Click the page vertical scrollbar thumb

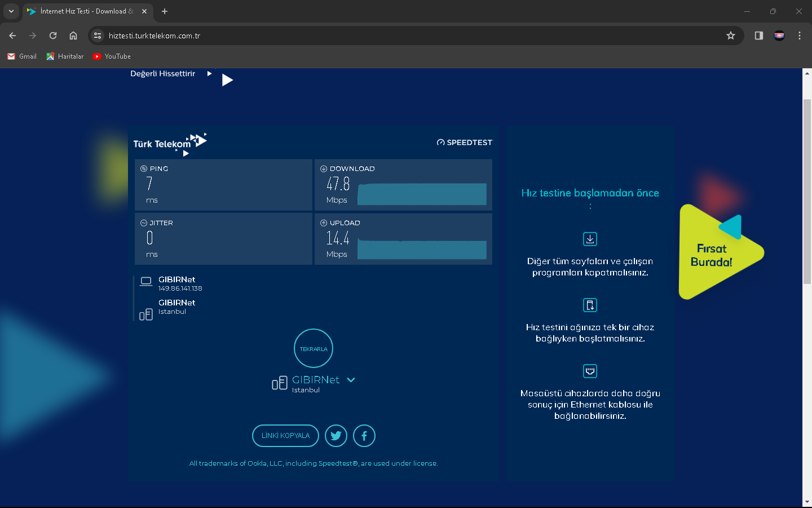click(x=807, y=191)
